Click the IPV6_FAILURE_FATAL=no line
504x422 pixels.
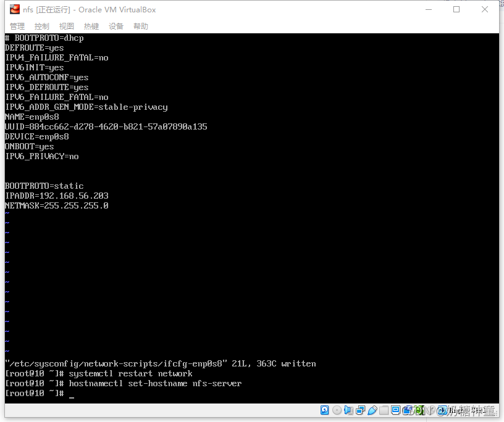tap(57, 97)
